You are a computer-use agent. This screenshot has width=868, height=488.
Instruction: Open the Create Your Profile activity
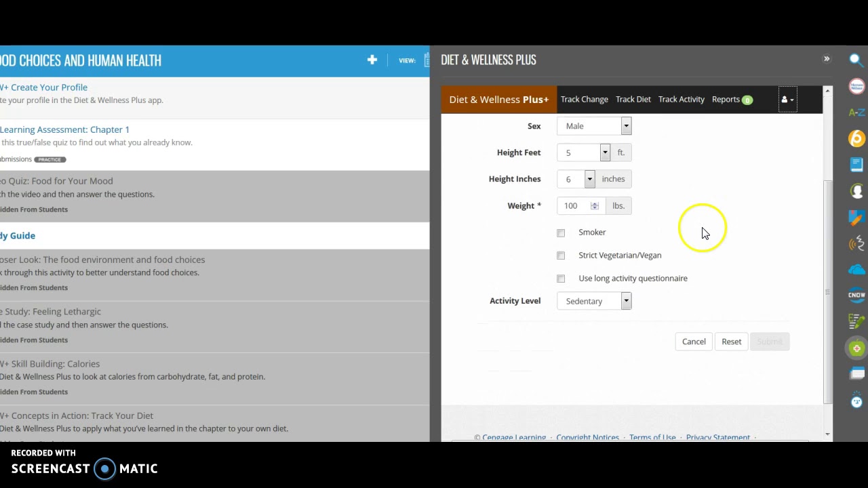[x=45, y=87]
